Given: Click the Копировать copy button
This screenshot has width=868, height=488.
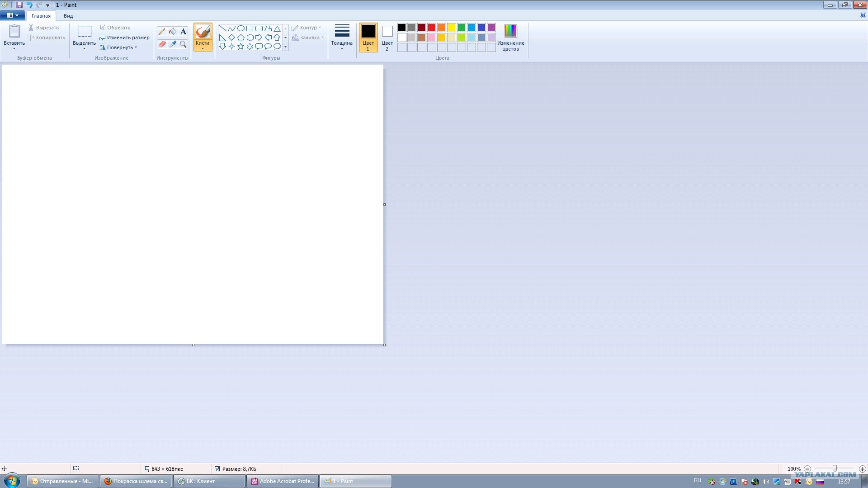Looking at the screenshot, I should [47, 38].
